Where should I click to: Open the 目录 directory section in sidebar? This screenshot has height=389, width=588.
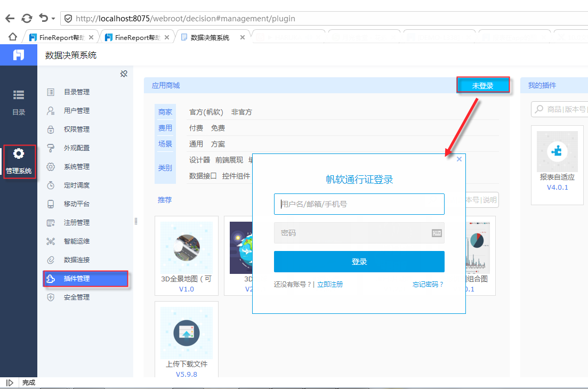click(x=18, y=102)
